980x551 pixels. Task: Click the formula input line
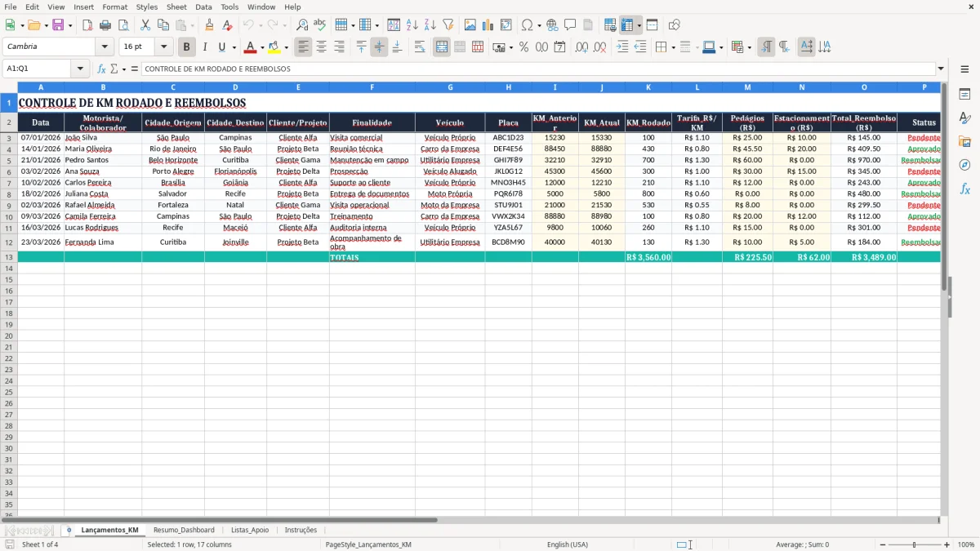[537, 69]
